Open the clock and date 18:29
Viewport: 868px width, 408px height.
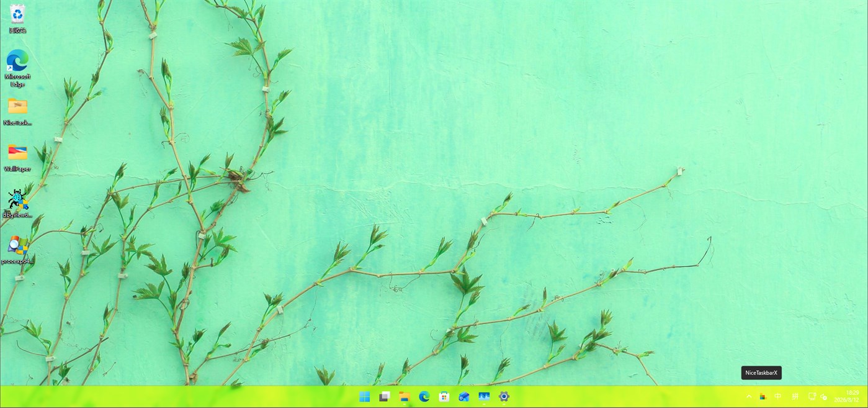click(848, 397)
